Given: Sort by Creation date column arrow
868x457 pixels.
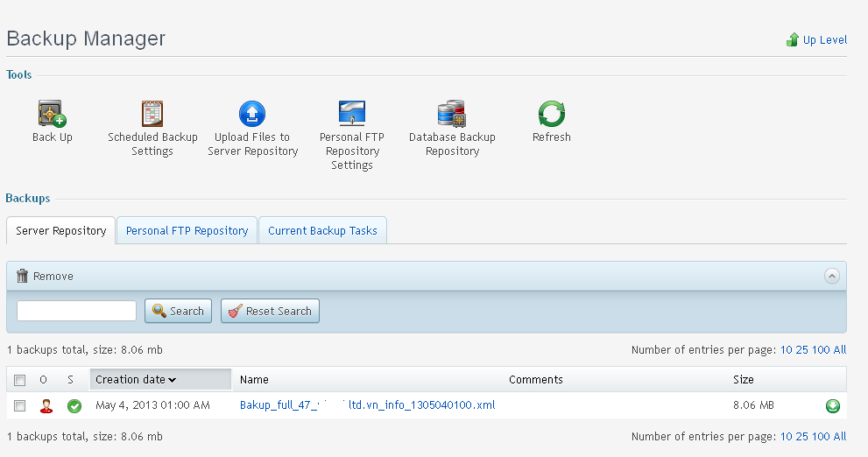Looking at the screenshot, I should 173,380.
